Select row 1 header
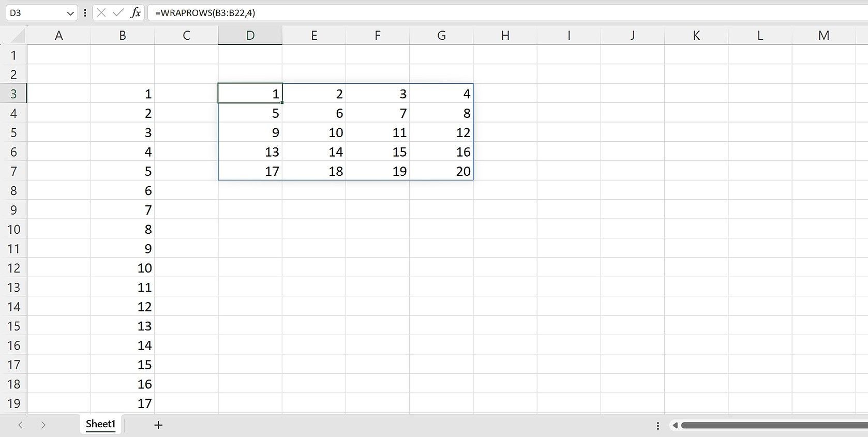 (x=13, y=55)
